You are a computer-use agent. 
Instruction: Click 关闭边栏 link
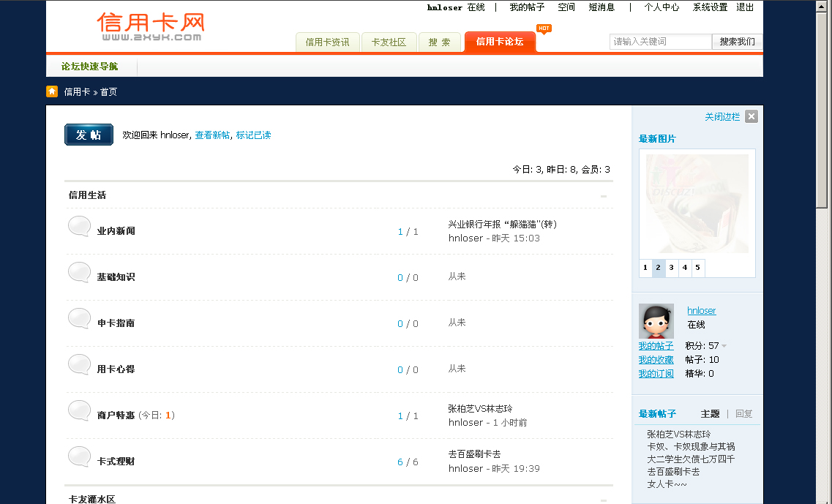point(722,117)
